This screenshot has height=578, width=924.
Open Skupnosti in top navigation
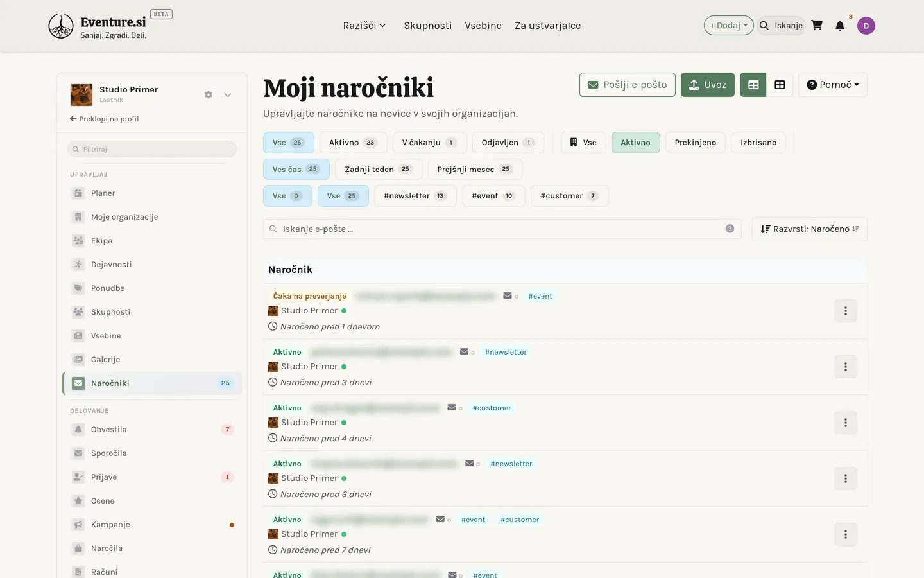coord(428,26)
